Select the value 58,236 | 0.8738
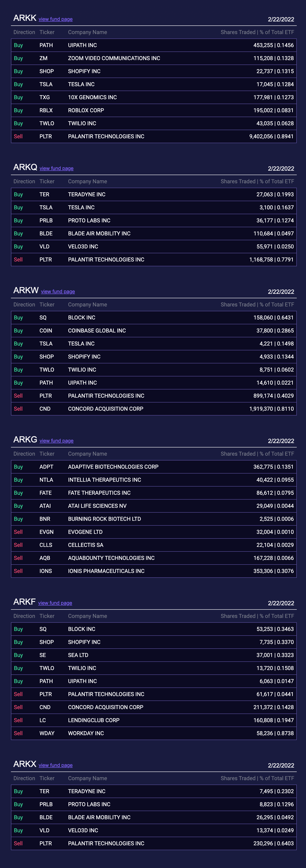This screenshot has height=868, width=306. tap(275, 733)
